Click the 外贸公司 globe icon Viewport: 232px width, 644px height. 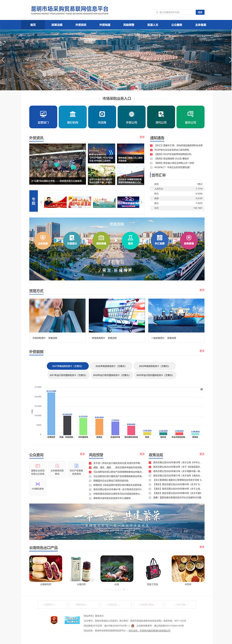pyautogui.click(x=132, y=114)
